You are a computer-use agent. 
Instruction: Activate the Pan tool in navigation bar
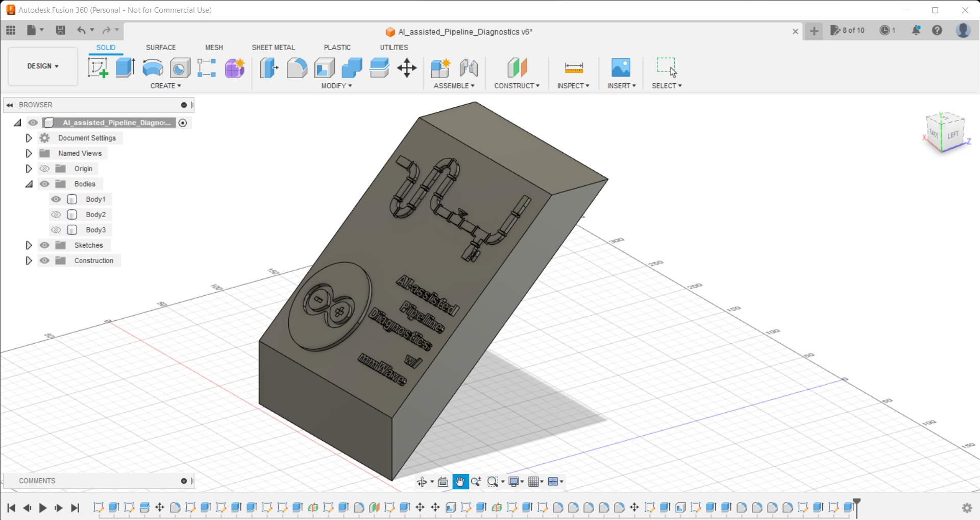(460, 481)
